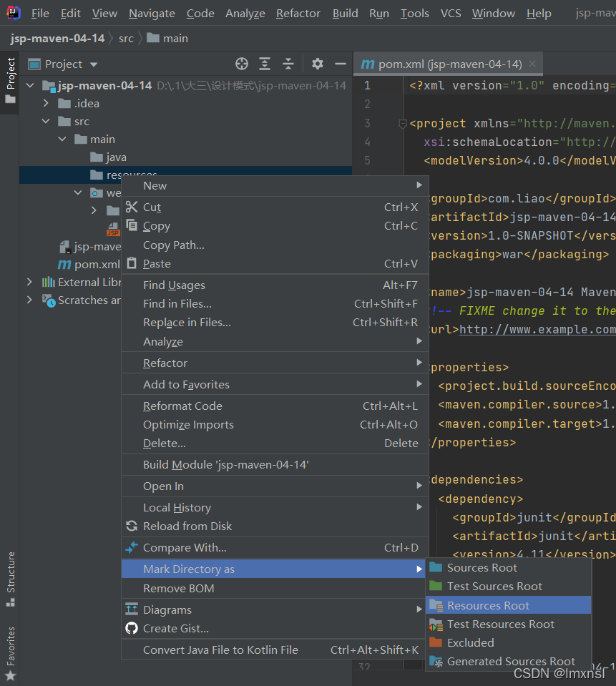Click Replace in Files... entry

275,323
